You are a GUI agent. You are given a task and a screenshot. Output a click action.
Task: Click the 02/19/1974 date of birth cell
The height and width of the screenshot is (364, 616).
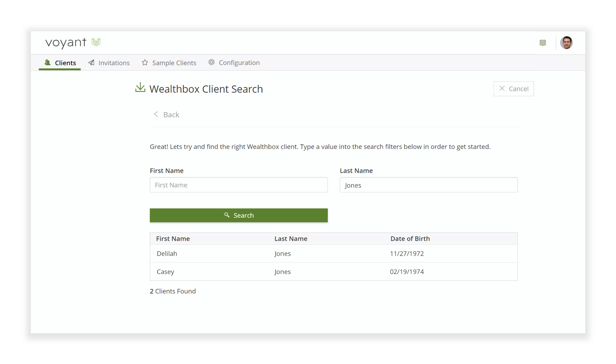pyautogui.click(x=407, y=272)
